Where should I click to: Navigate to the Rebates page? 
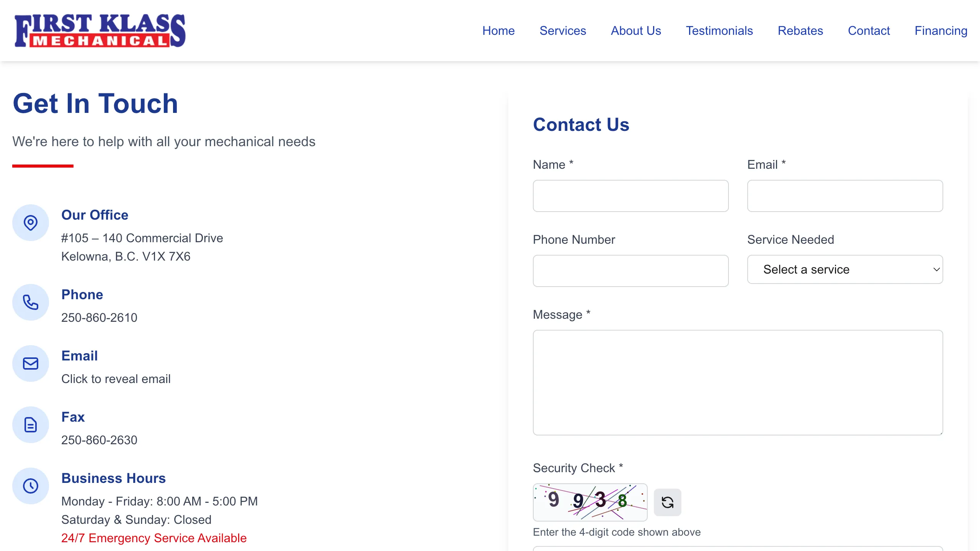[x=800, y=31]
